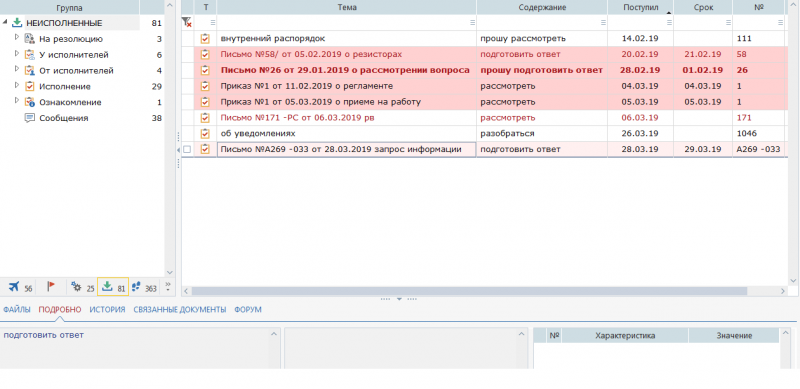Sort by the 'Поступил' column header
The height and width of the screenshot is (389, 800).
click(x=640, y=7)
